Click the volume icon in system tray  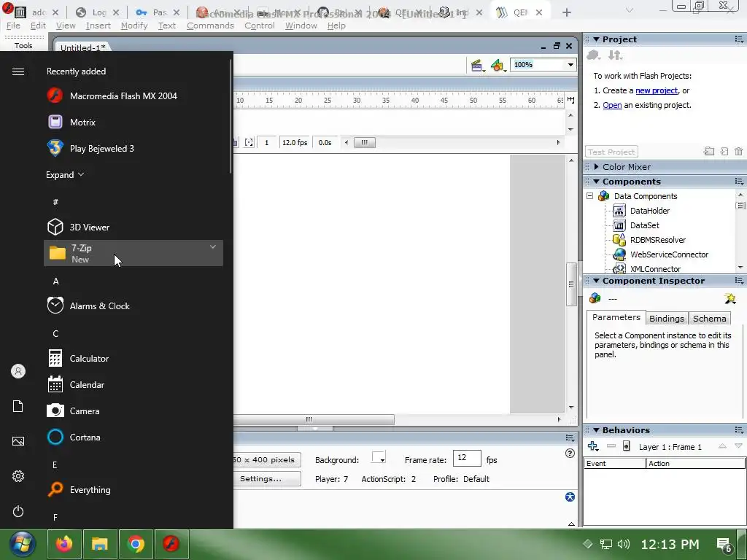tap(624, 544)
